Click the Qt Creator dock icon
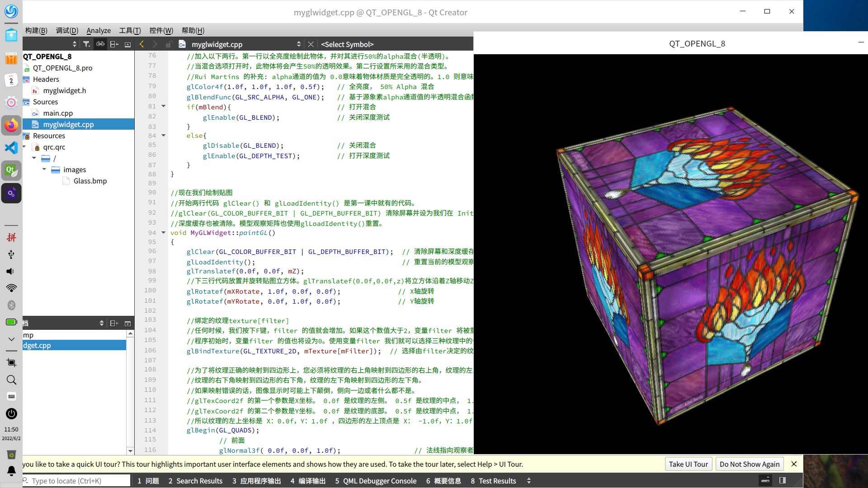This screenshot has width=868, height=488. [x=11, y=170]
